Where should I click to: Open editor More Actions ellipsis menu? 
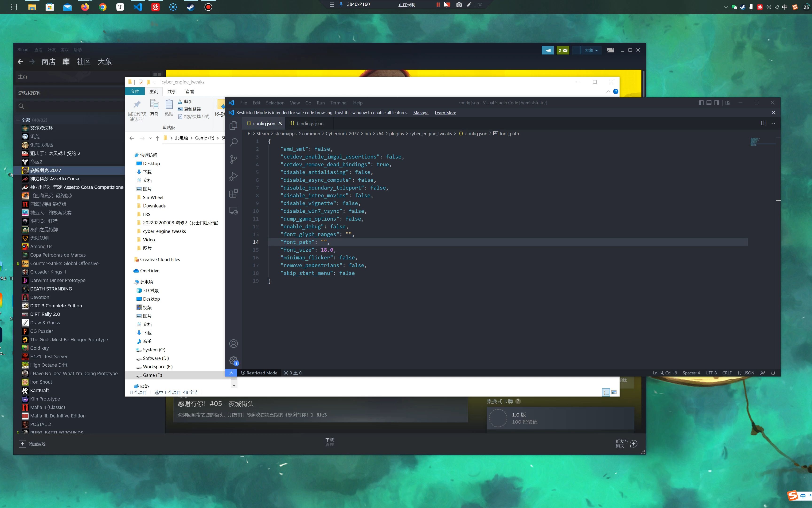click(x=773, y=123)
